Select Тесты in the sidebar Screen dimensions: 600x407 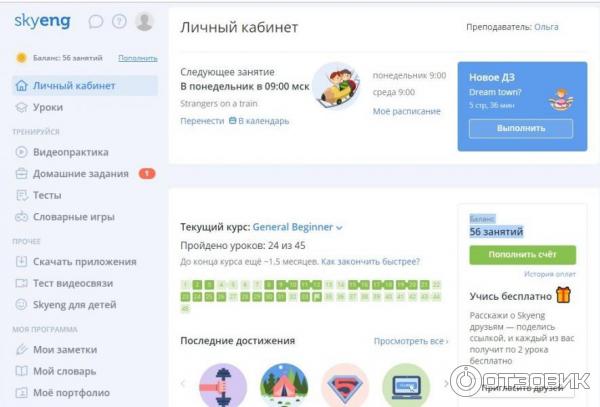[x=47, y=195]
